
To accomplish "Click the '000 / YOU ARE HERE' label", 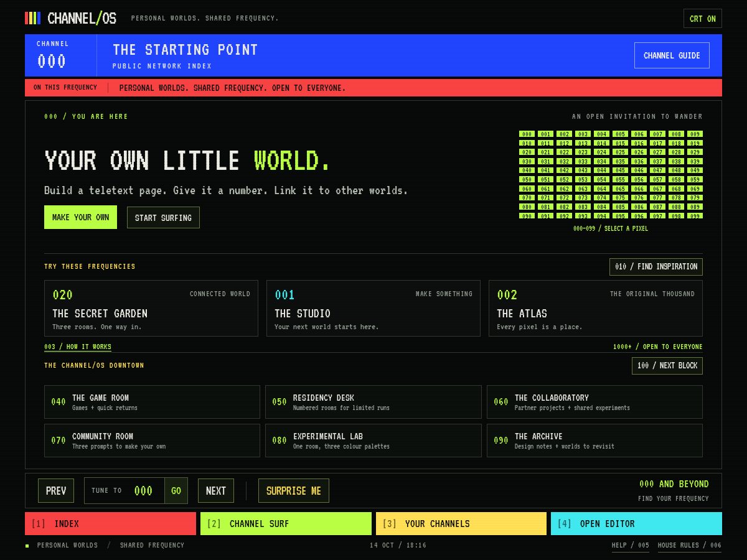I will (x=86, y=116).
